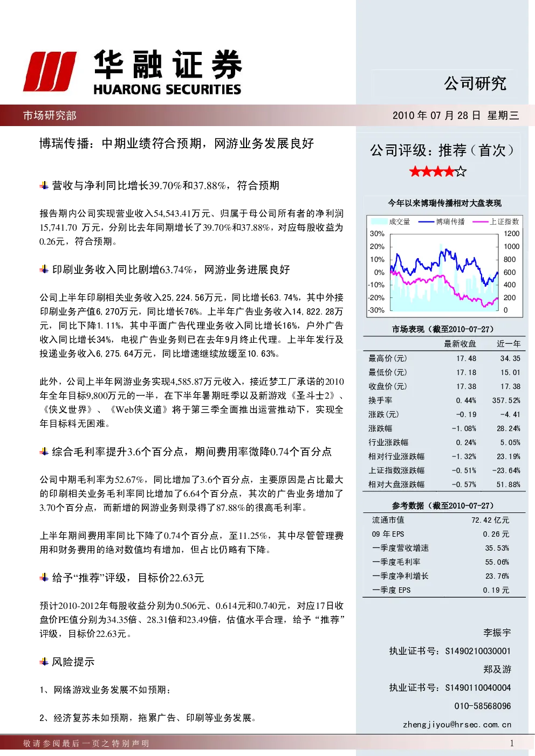Click the 最新收盘 column header
Screen dimensions: 535x756
[460, 344]
